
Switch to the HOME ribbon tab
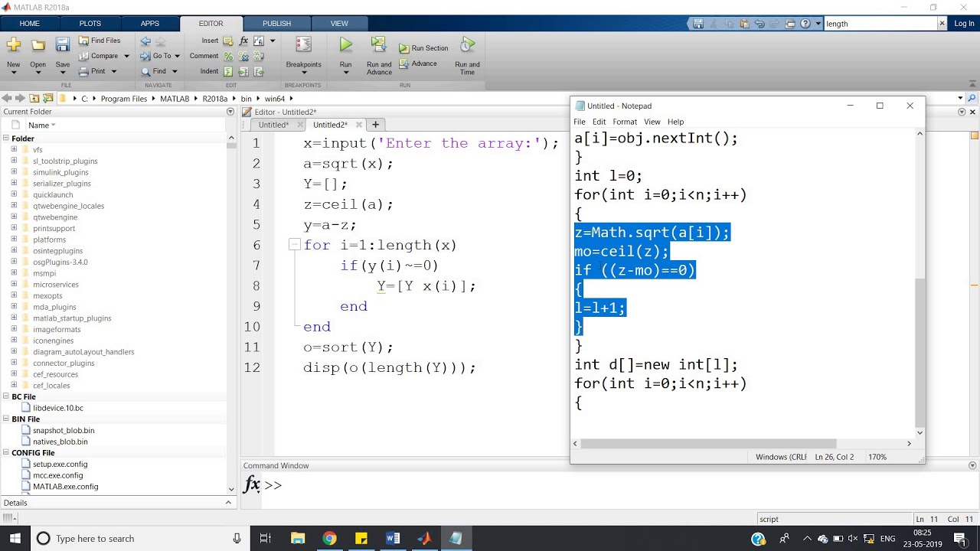tap(29, 24)
